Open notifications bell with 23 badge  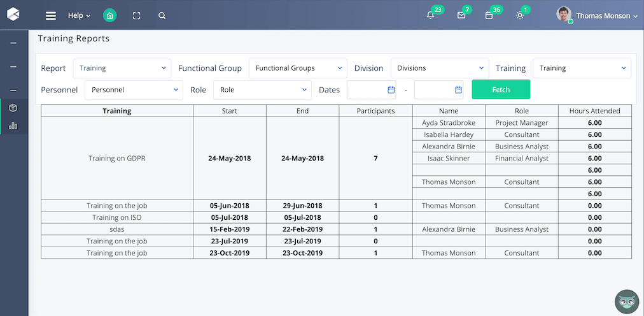[x=431, y=16]
